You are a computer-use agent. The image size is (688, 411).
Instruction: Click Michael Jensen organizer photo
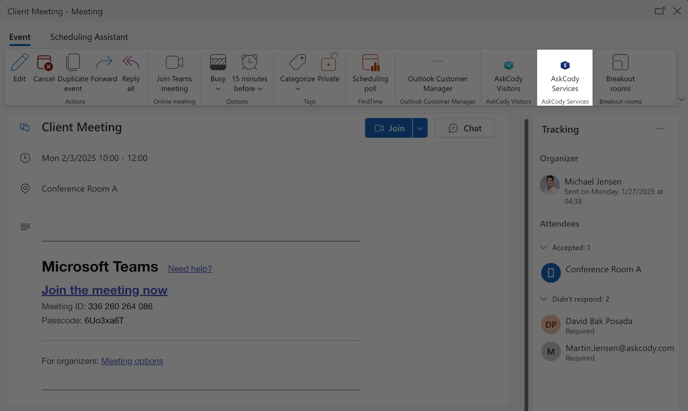coord(550,185)
